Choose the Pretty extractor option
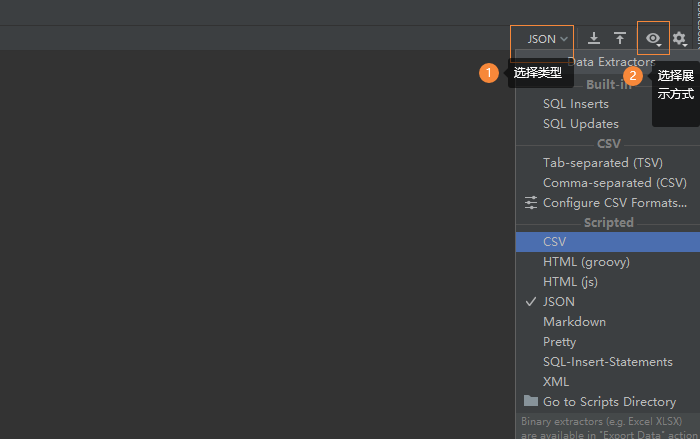 click(559, 341)
